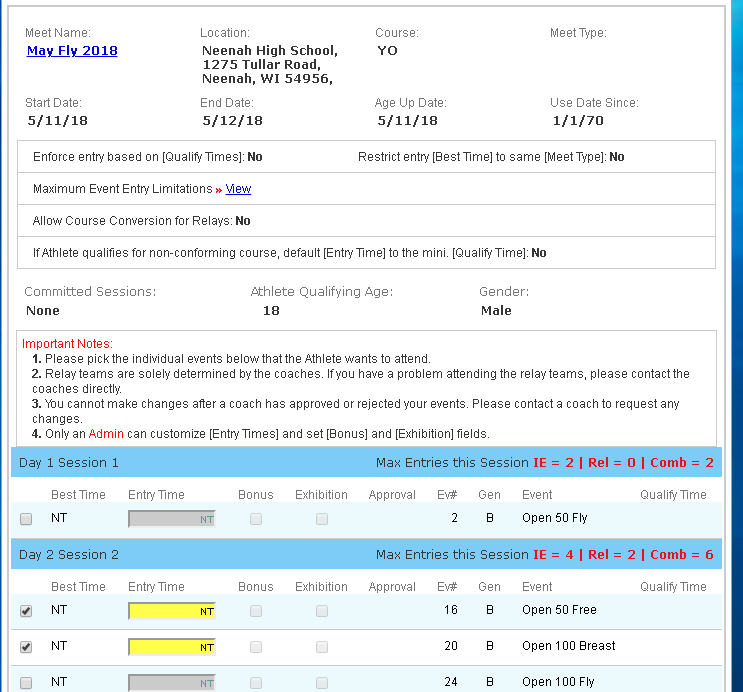Enable Bonus for Open 100 Breast
This screenshot has width=743, height=692.
point(256,647)
